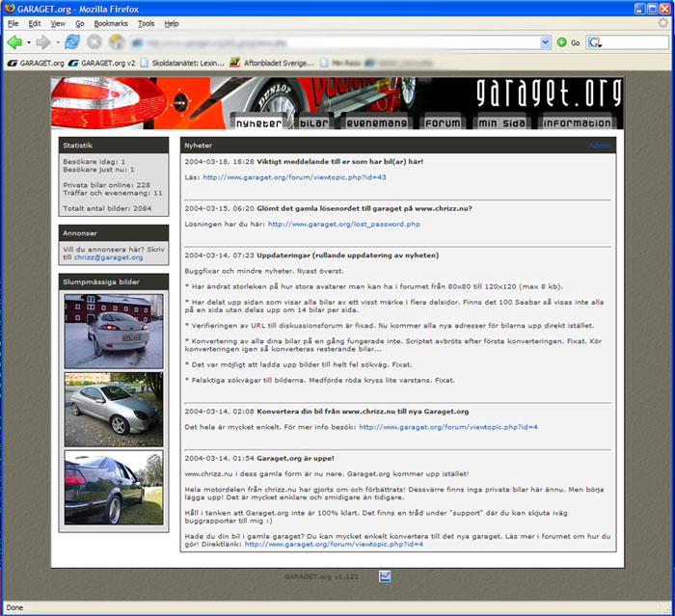Minimize the Firefox window

point(640,9)
